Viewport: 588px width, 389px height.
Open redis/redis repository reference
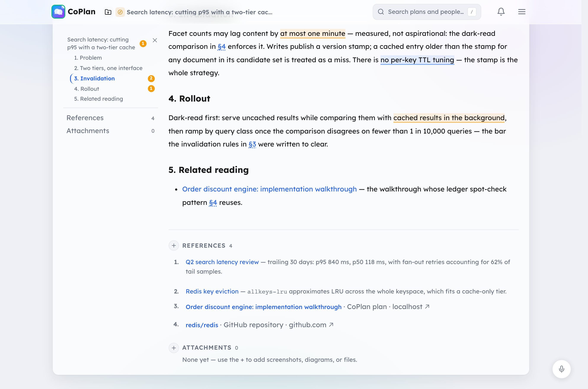(202, 325)
